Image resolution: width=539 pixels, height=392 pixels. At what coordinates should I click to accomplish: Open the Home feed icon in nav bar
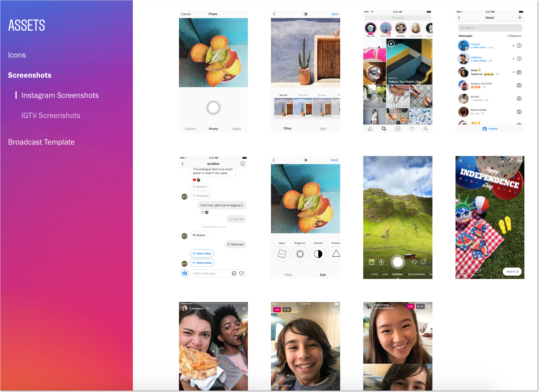pos(370,129)
